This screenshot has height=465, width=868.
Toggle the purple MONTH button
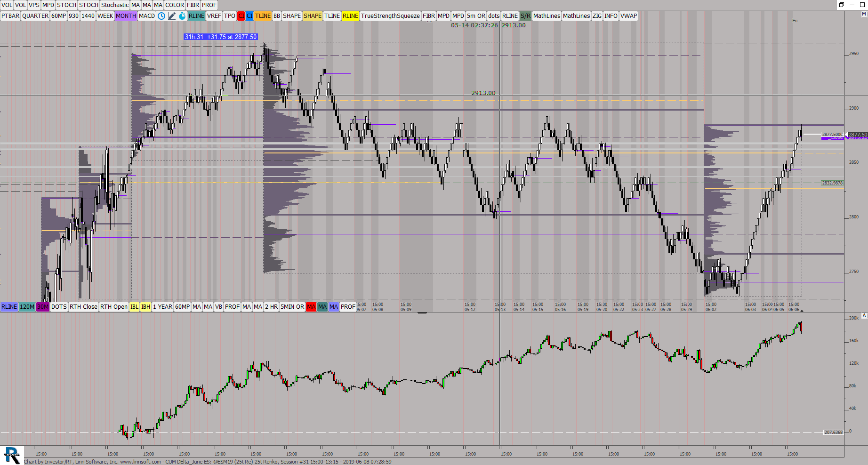pyautogui.click(x=126, y=16)
